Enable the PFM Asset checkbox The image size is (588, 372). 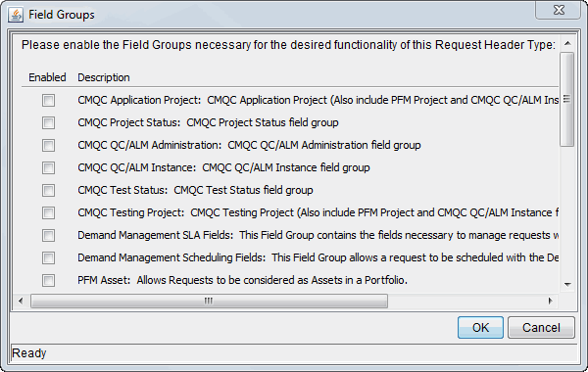[x=48, y=280]
